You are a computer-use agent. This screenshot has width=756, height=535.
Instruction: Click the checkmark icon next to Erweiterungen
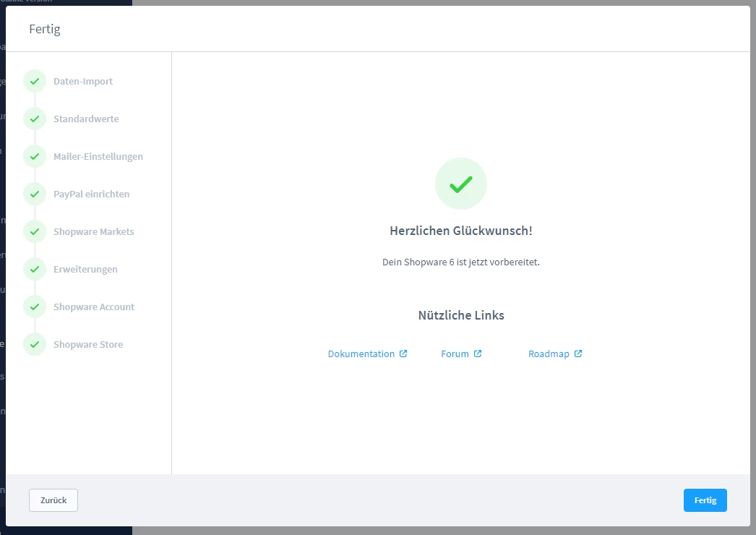[x=35, y=269]
